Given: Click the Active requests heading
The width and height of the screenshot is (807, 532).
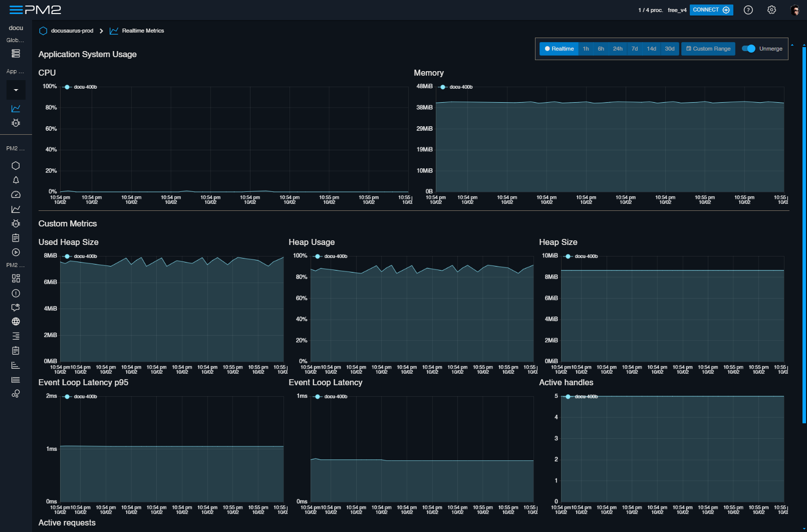Looking at the screenshot, I should click(x=67, y=522).
